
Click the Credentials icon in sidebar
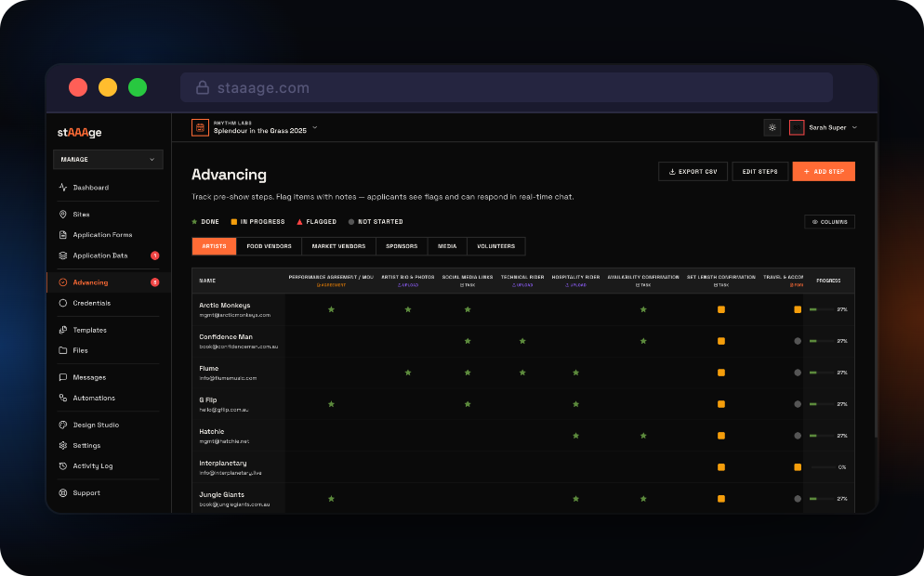[63, 303]
